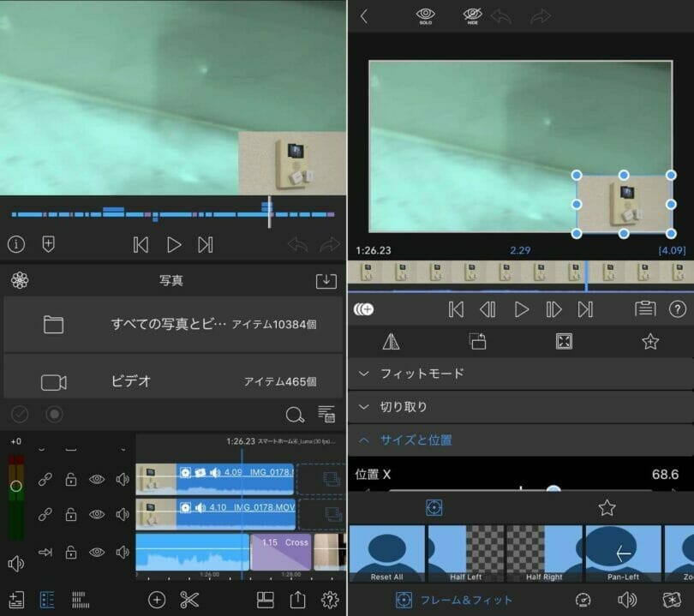Skip to clip end in editor
The image size is (694, 616).
click(585, 309)
